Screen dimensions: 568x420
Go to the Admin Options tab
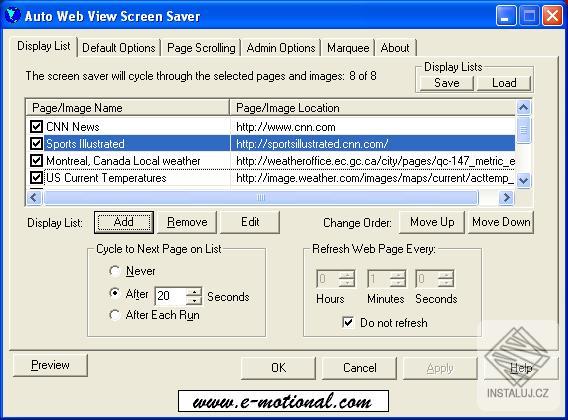tap(281, 48)
